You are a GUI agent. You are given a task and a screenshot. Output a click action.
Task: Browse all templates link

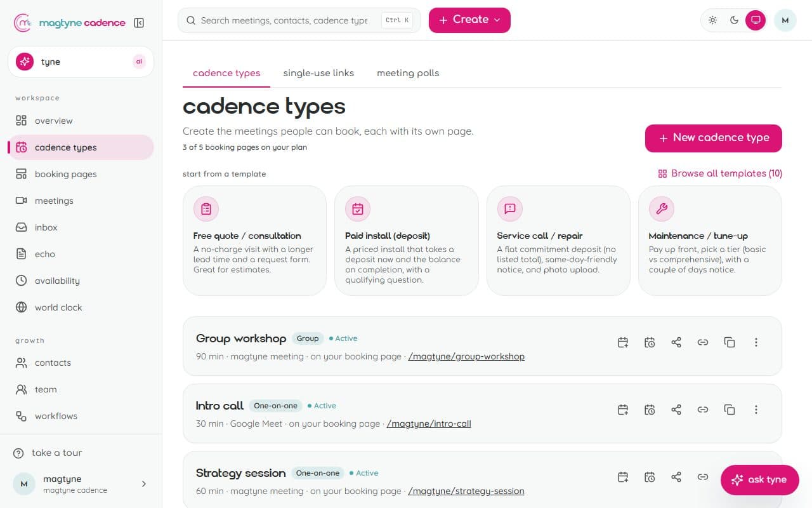(720, 173)
